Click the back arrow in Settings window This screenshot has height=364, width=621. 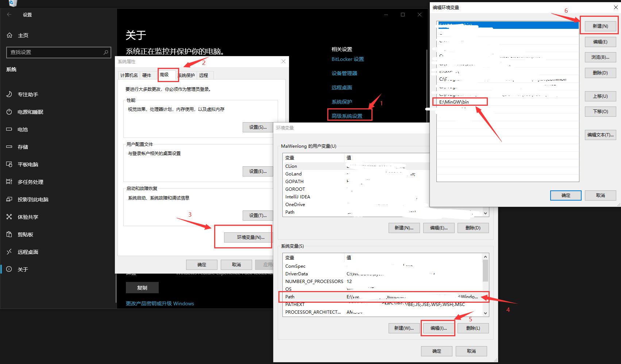click(x=9, y=15)
